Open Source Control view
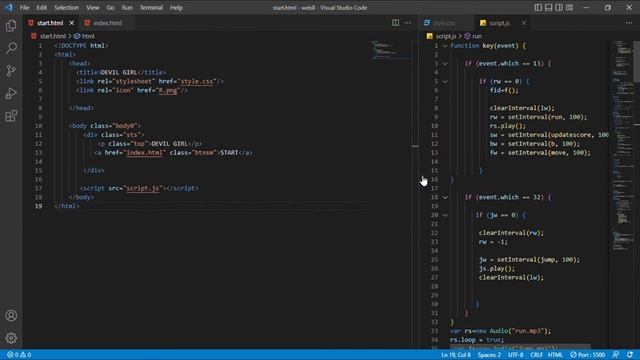The image size is (640, 360). (x=11, y=71)
